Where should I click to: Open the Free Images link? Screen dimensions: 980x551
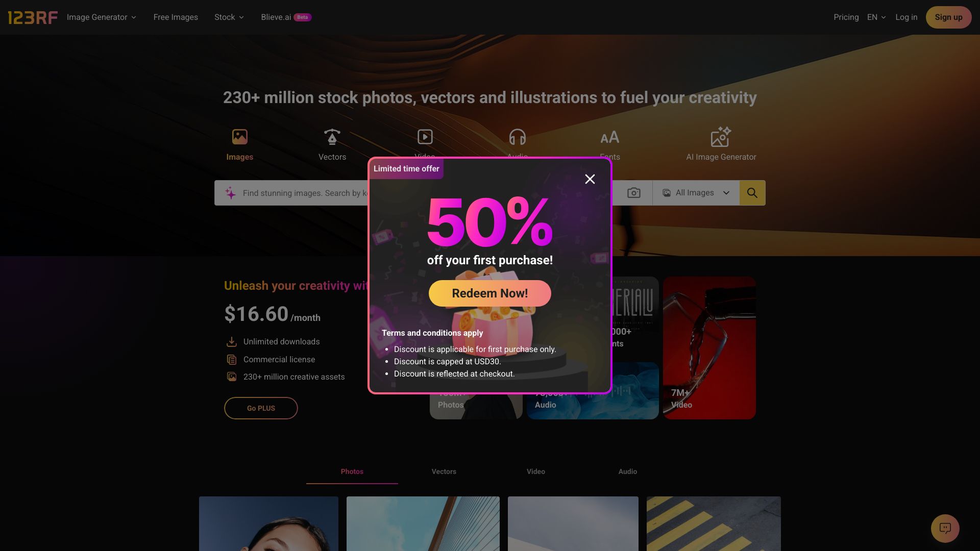pyautogui.click(x=176, y=17)
